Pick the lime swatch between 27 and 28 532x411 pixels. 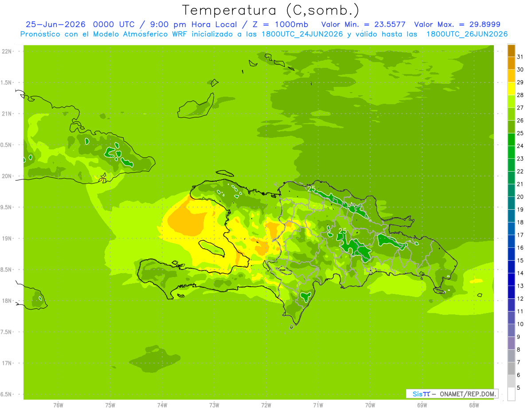pyautogui.click(x=511, y=102)
